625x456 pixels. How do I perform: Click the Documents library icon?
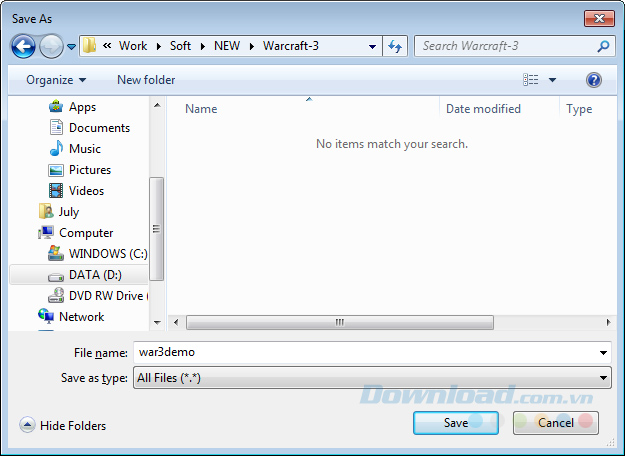tap(56, 128)
